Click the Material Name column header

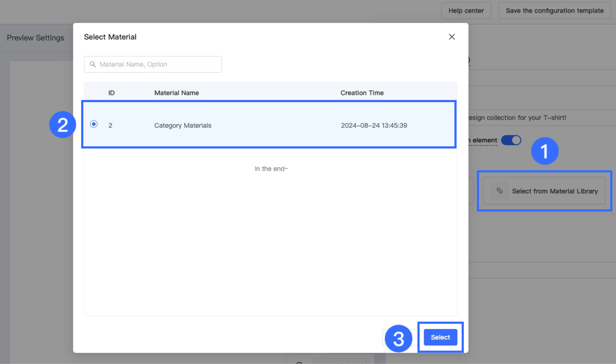pyautogui.click(x=176, y=93)
